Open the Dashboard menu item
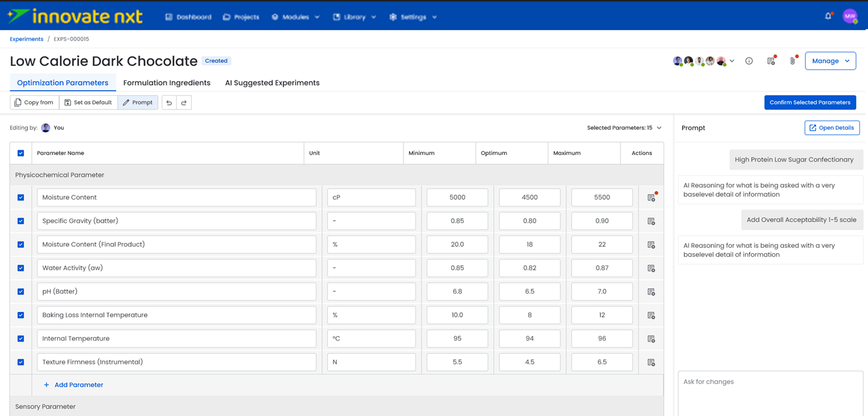Image resolution: width=868 pixels, height=416 pixels. (x=188, y=17)
